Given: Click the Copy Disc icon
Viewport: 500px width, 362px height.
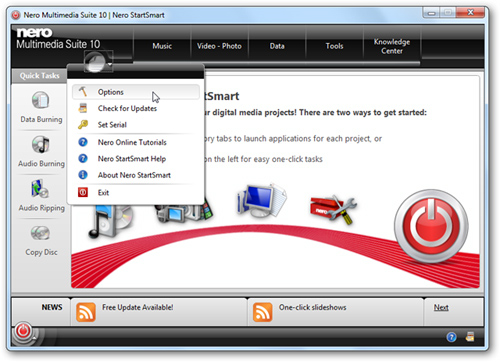Looking at the screenshot, I should click(x=40, y=233).
